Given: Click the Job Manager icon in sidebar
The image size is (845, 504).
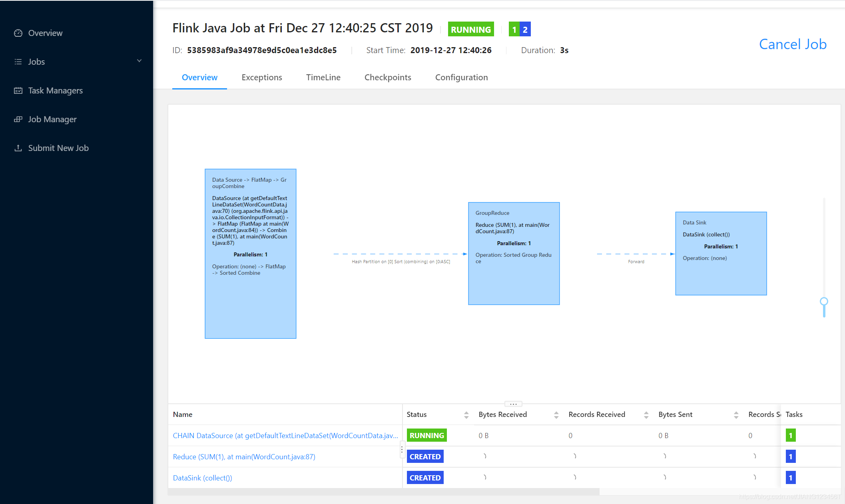Looking at the screenshot, I should click(x=18, y=119).
